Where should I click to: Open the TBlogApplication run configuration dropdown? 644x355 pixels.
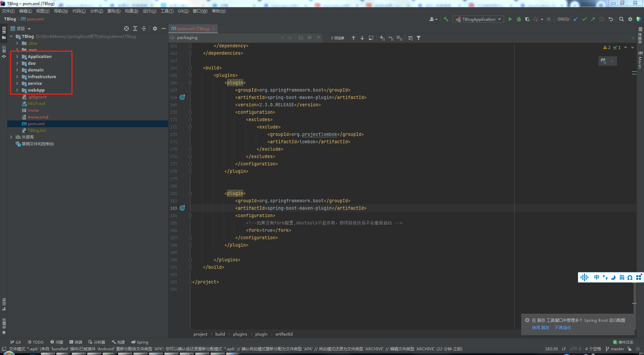[x=478, y=19]
